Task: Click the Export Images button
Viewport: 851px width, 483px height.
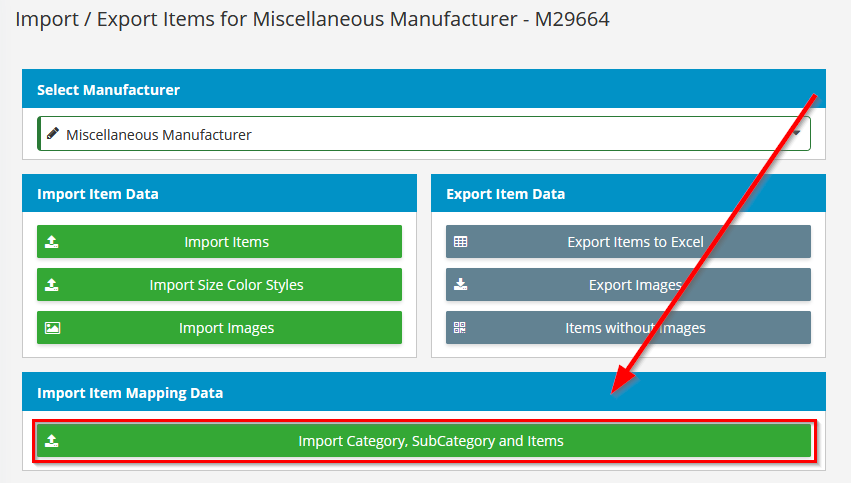Action: pyautogui.click(x=628, y=284)
